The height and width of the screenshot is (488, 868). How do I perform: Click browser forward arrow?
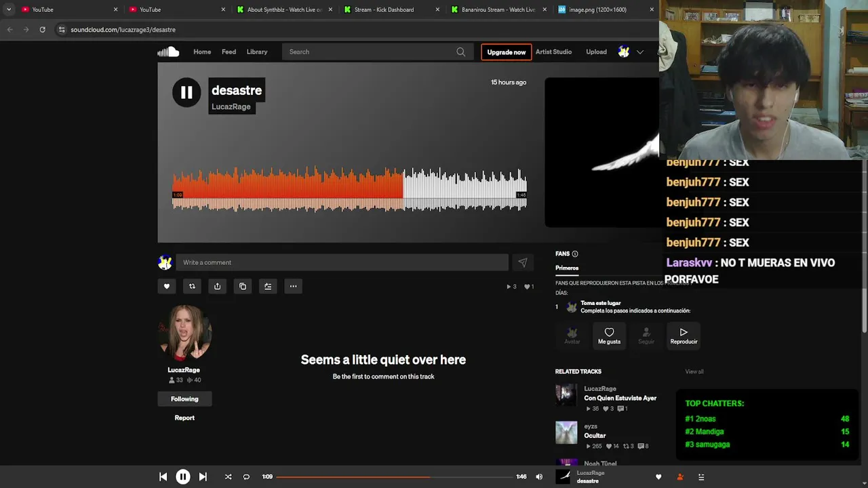(26, 30)
